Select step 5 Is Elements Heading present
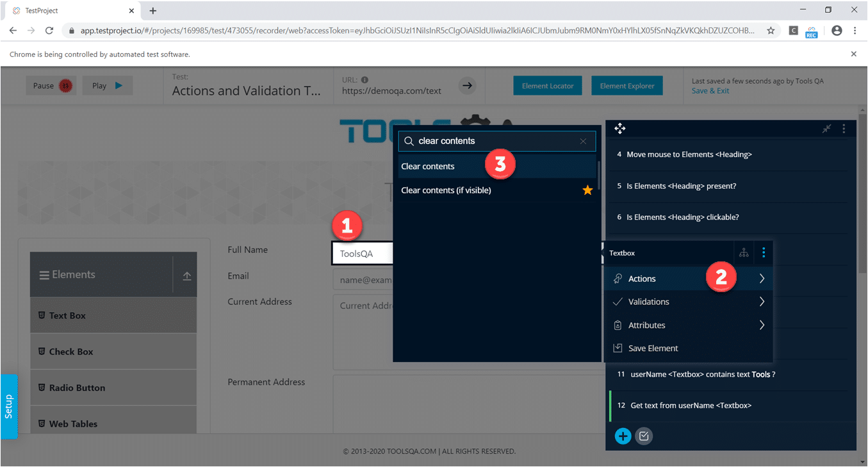 [727, 186]
